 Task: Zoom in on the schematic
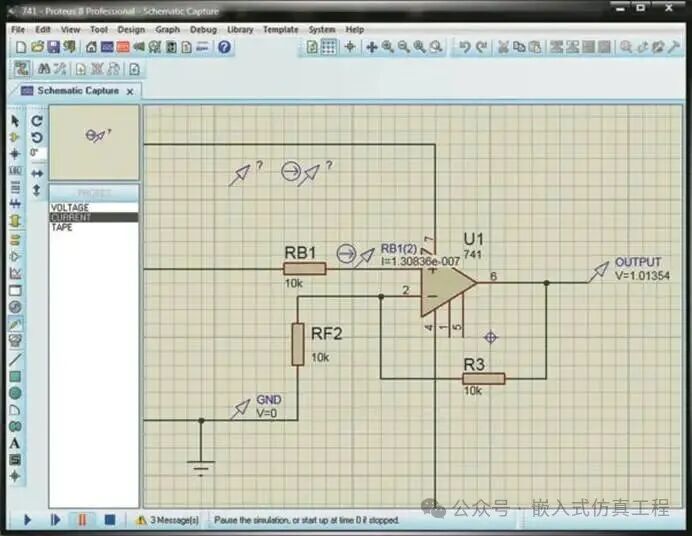coord(387,47)
